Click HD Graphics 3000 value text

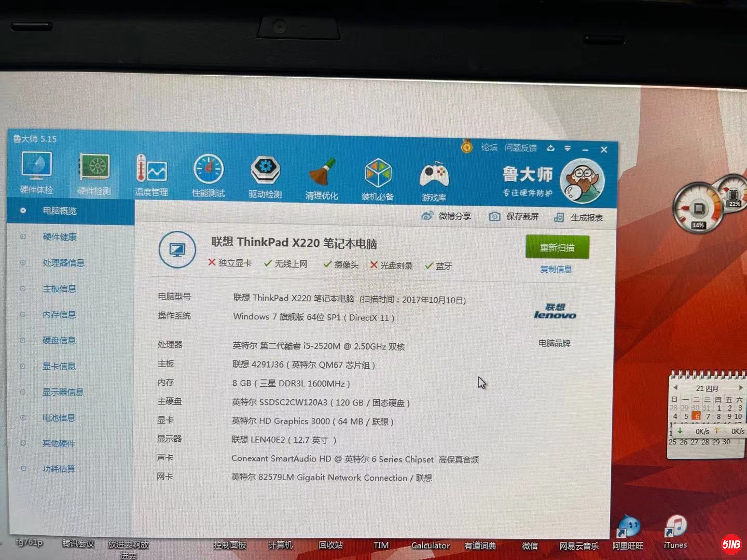click(313, 422)
